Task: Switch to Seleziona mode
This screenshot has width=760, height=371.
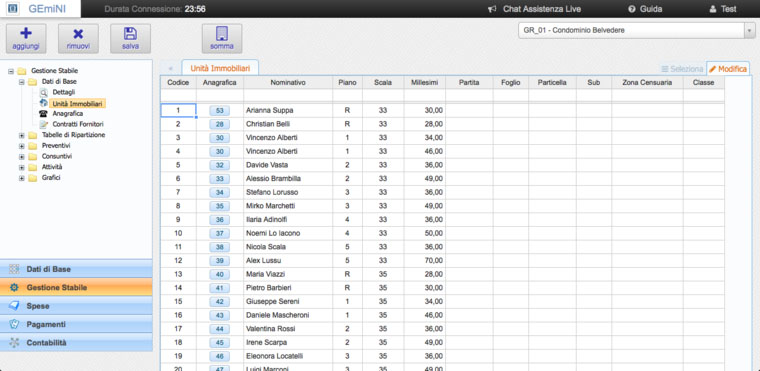Action: (682, 69)
